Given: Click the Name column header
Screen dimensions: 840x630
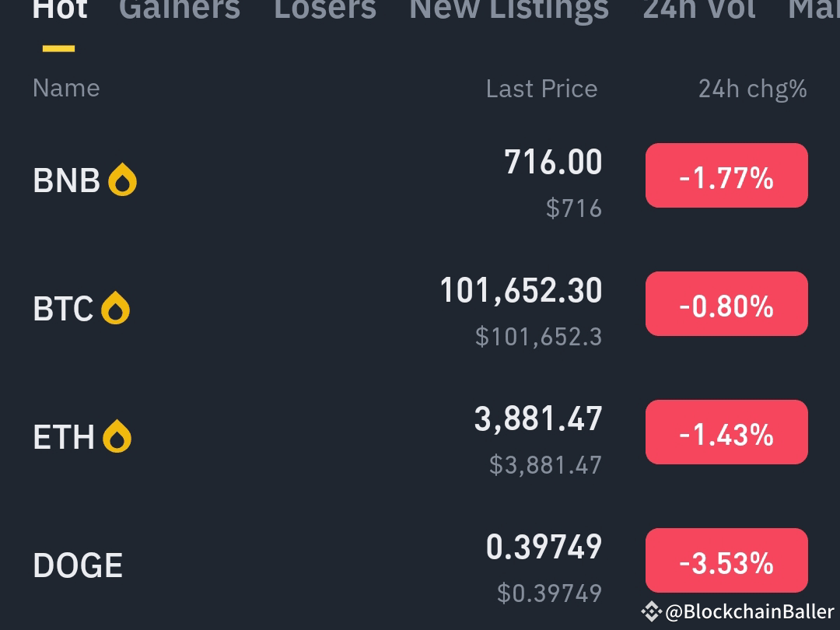Looking at the screenshot, I should pos(66,88).
